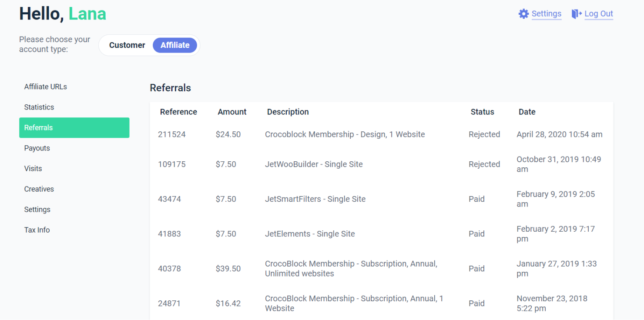
Task: Click the Description column header
Action: pos(288,112)
